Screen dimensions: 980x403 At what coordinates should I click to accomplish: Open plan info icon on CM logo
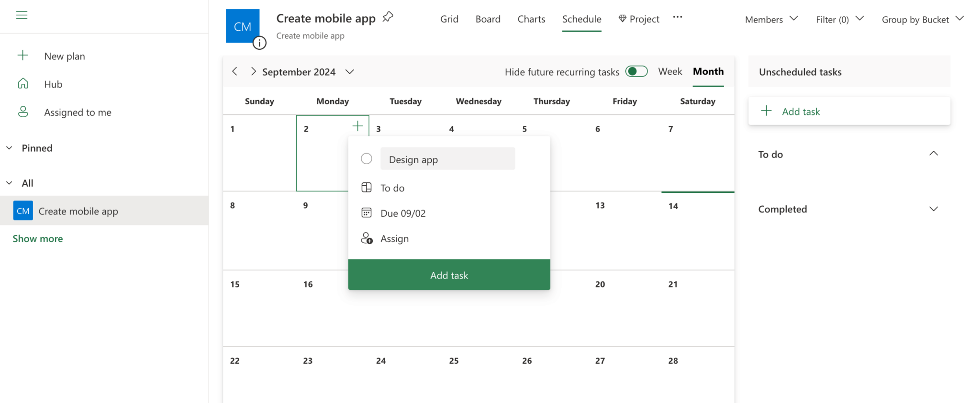pos(259,43)
